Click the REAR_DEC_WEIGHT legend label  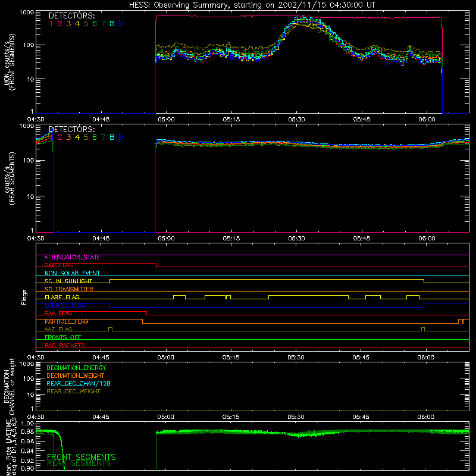pyautogui.click(x=73, y=392)
